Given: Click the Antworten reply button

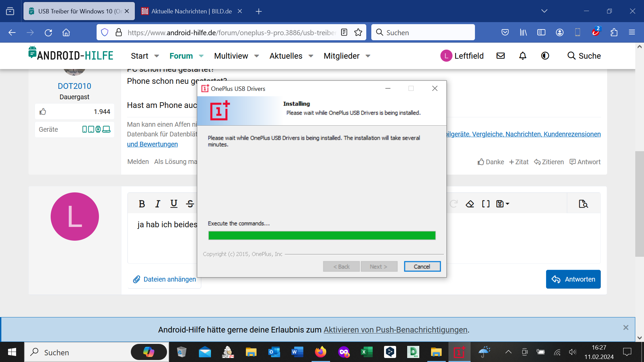Looking at the screenshot, I should [573, 279].
